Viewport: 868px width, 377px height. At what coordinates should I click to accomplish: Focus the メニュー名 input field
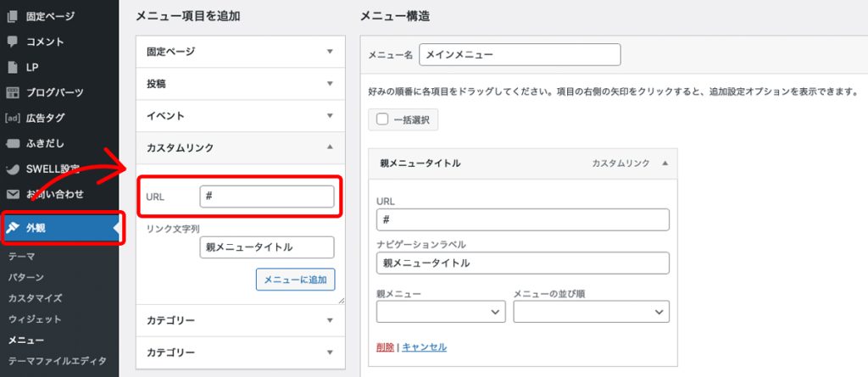(x=520, y=55)
